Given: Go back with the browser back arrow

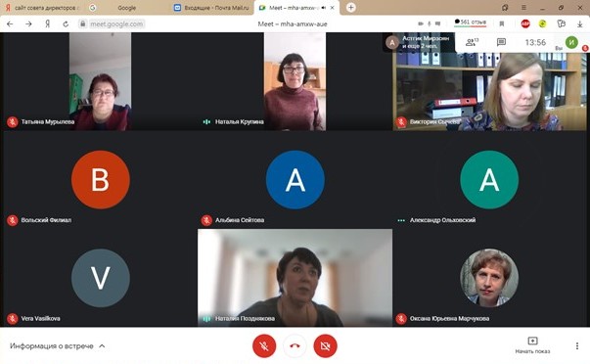Looking at the screenshot, I should (10, 23).
